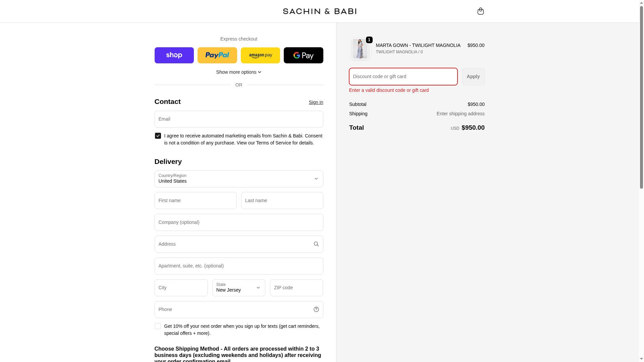
Task: Uncheck the marketing emails consent checkbox
Action: [158, 136]
